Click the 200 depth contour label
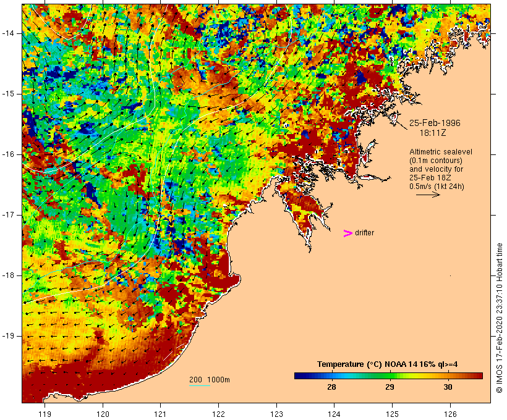 point(195,380)
